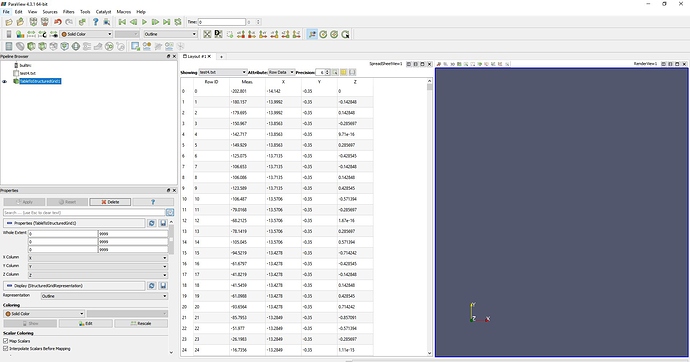Click the Reset camera icon

[207, 34]
